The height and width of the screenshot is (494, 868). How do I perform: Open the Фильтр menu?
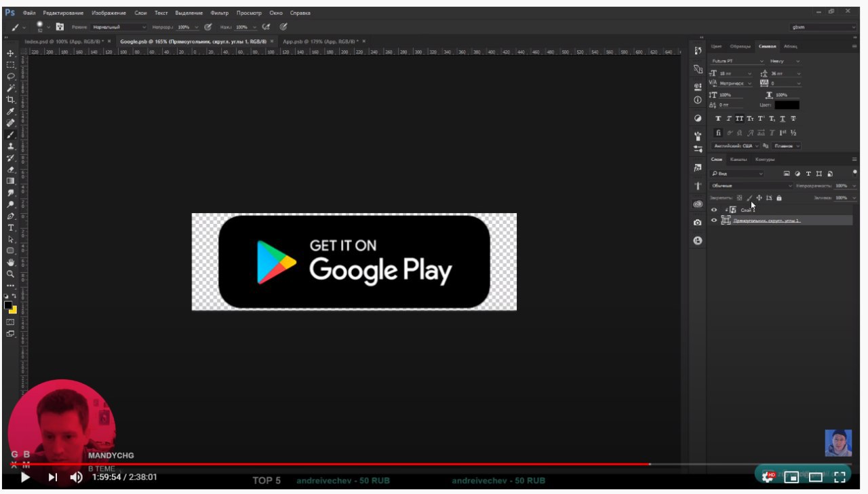tap(219, 13)
